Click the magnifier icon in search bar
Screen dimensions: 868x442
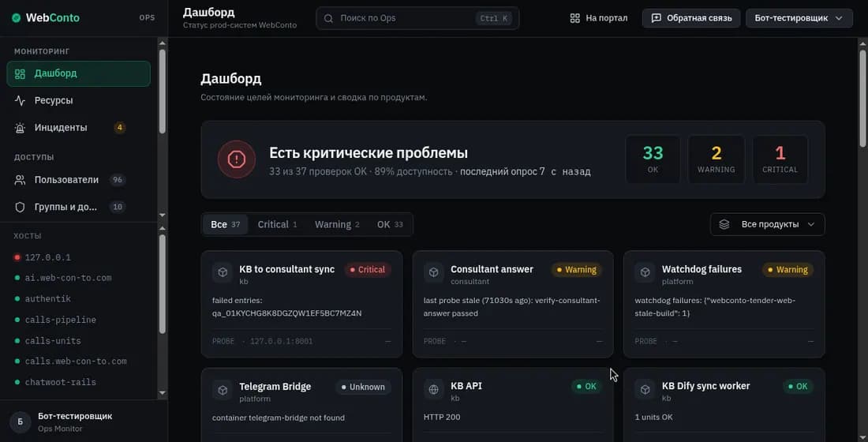click(x=328, y=18)
